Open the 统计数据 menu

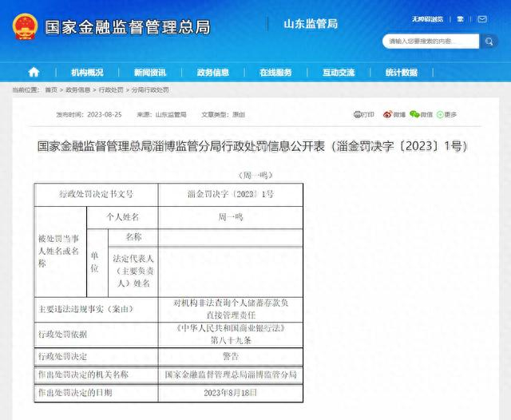pyautogui.click(x=402, y=73)
